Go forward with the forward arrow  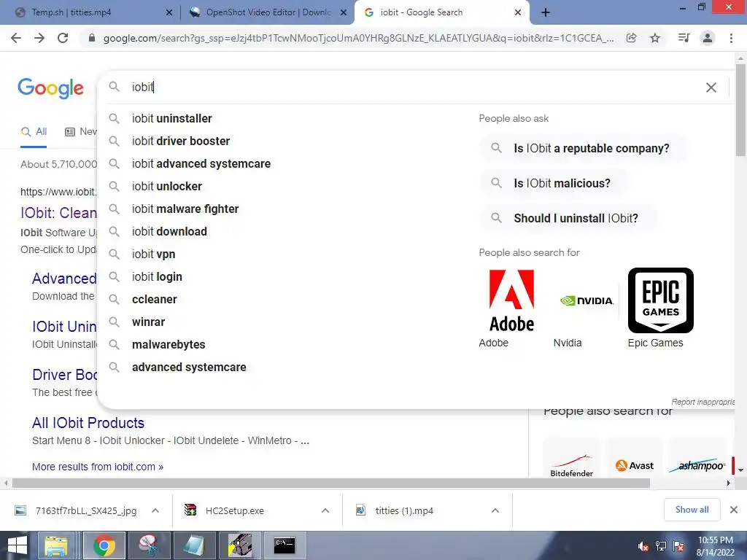pos(39,38)
